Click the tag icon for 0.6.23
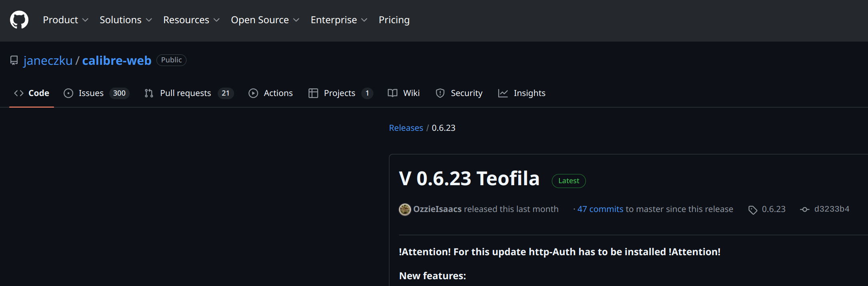The height and width of the screenshot is (286, 868). coord(752,210)
